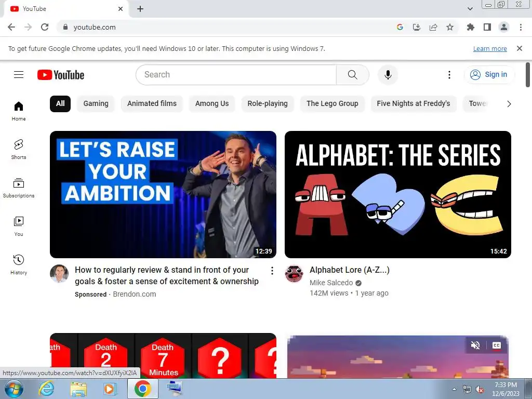The height and width of the screenshot is (399, 532).
Task: Open the YouTube hamburger guide menu
Action: (19, 75)
